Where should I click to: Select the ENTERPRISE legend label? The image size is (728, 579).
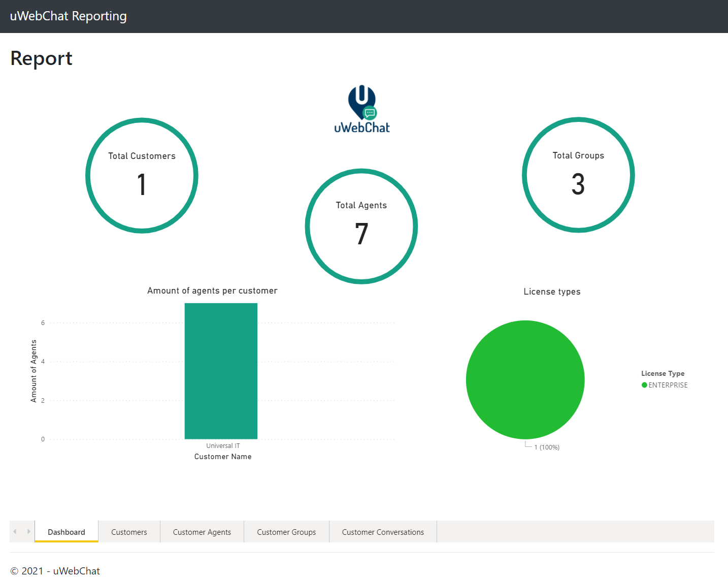tap(668, 385)
